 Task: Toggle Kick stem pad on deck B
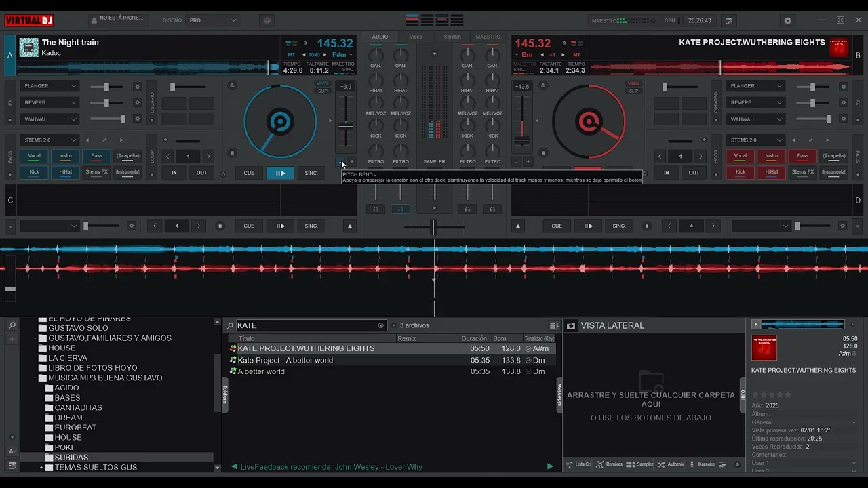740,172
